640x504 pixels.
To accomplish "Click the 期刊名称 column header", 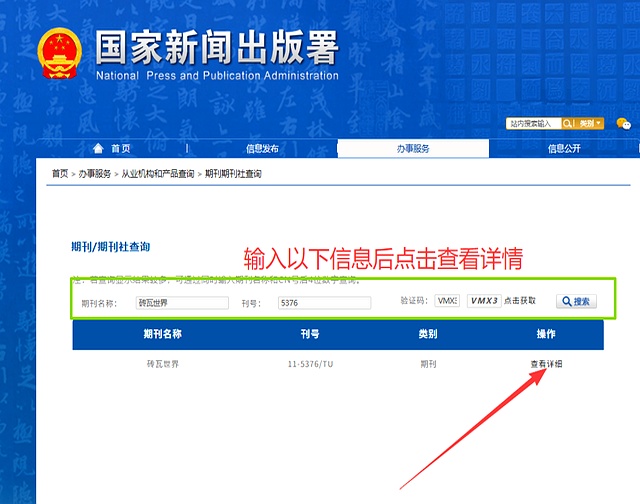I will coord(162,334).
